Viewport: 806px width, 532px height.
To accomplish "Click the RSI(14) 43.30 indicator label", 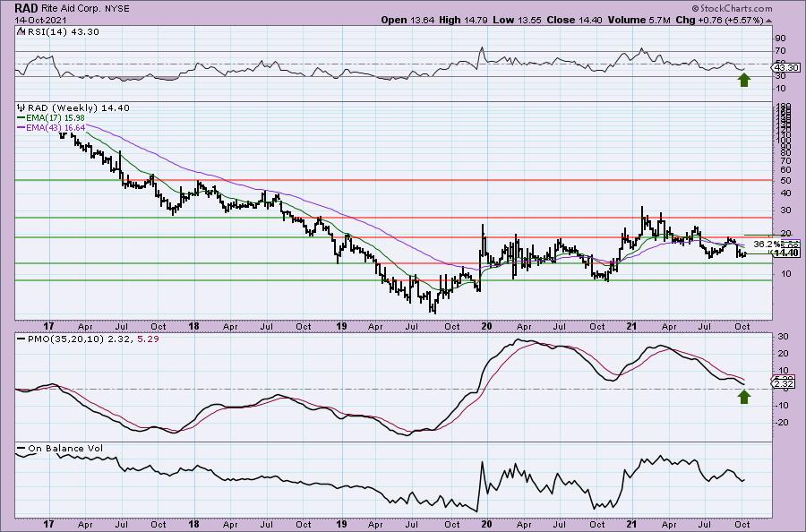I will pos(62,31).
